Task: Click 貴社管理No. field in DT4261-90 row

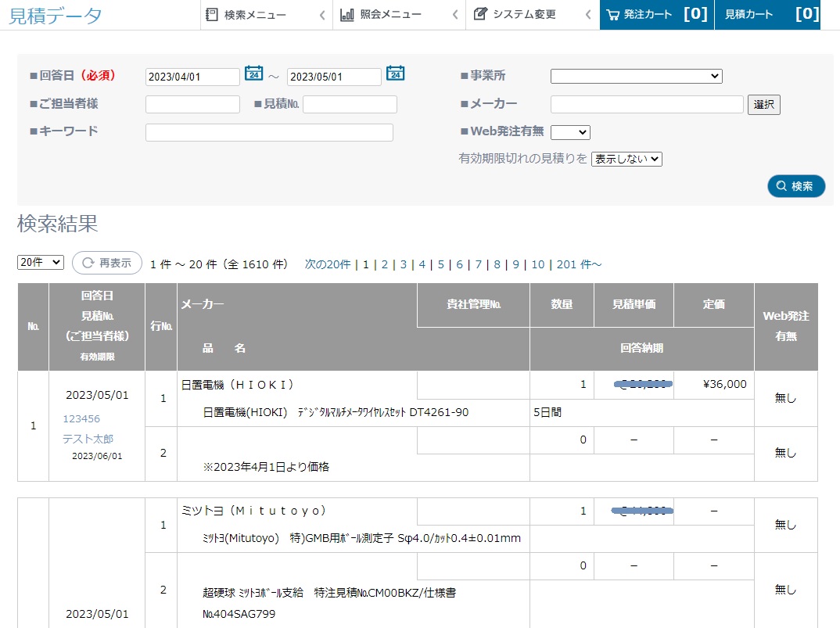Action: pos(473,386)
